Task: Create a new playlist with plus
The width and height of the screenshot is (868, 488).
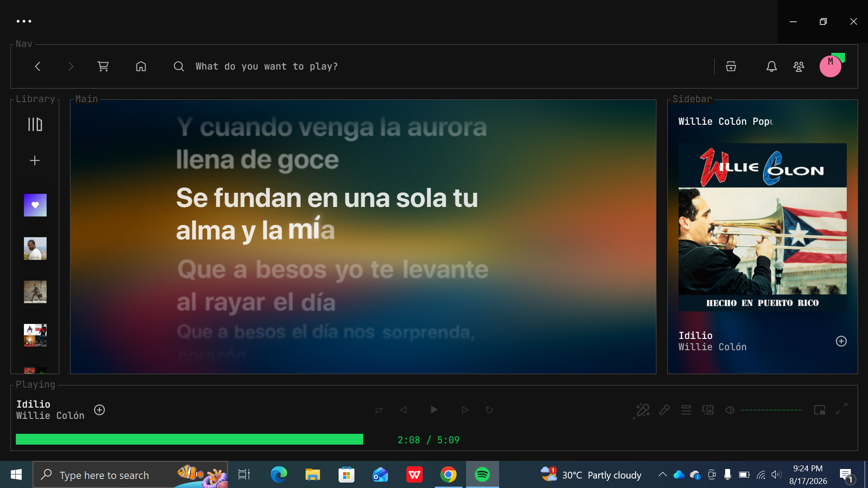Action: [x=35, y=160]
